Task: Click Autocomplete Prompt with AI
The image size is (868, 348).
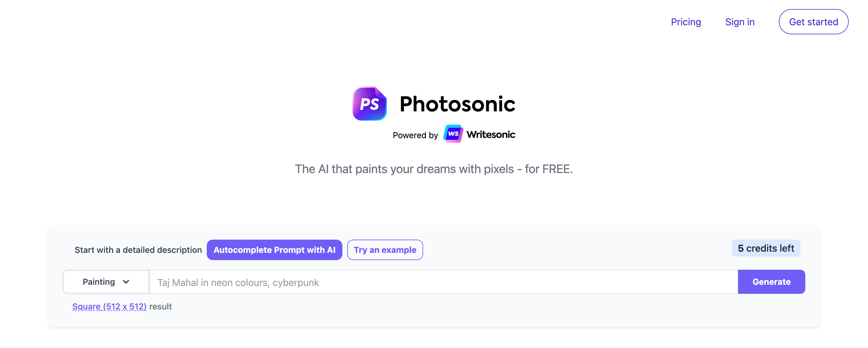Action: (x=274, y=250)
